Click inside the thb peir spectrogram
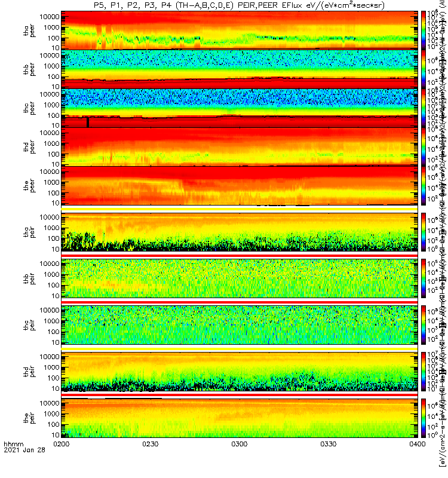Screen dimensions: 448x478 [240, 278]
